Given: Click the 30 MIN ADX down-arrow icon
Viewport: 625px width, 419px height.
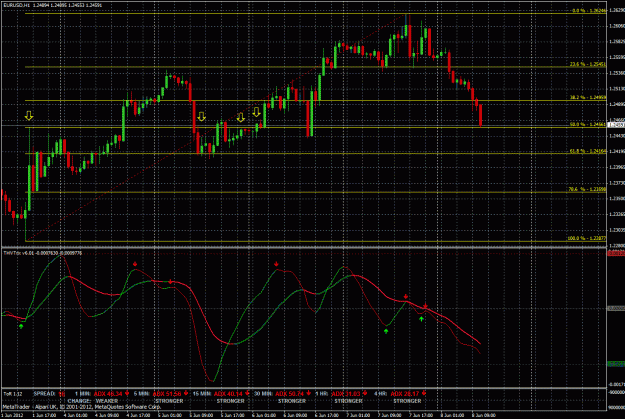Looking at the screenshot, I should coord(309,393).
